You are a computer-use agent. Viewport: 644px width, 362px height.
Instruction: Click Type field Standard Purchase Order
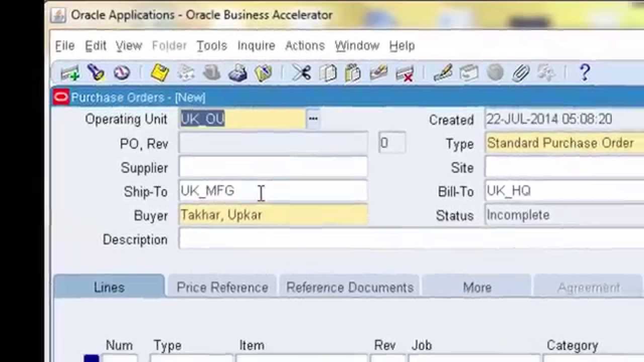[564, 143]
